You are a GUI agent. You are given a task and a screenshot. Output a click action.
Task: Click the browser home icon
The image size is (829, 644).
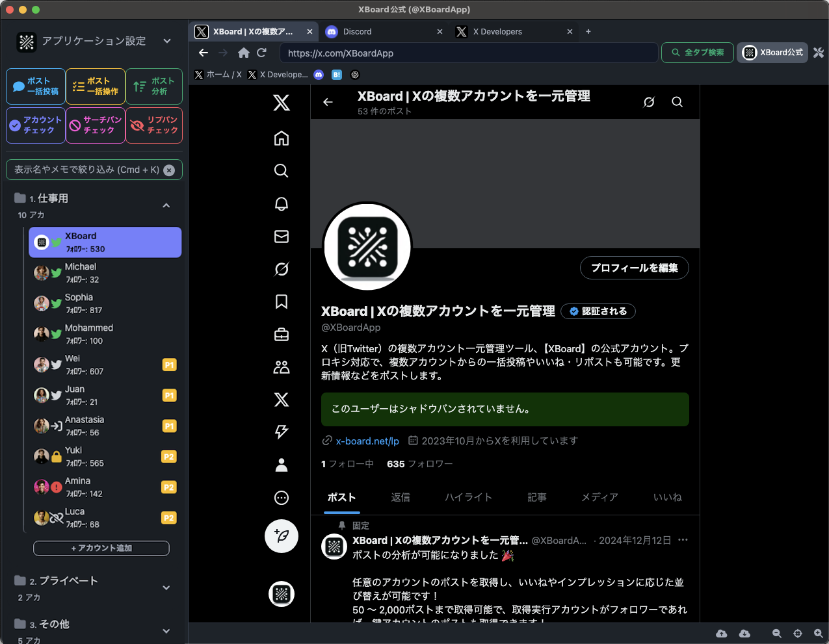click(244, 53)
